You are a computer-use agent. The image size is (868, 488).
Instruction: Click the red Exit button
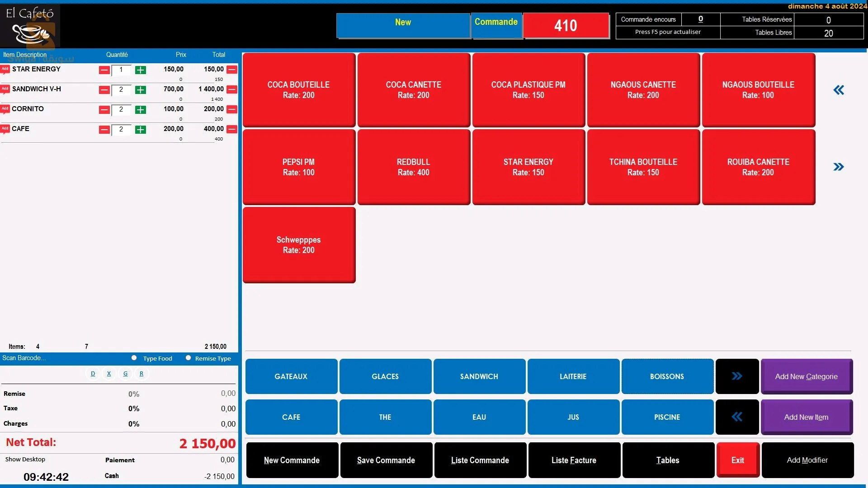click(x=737, y=460)
